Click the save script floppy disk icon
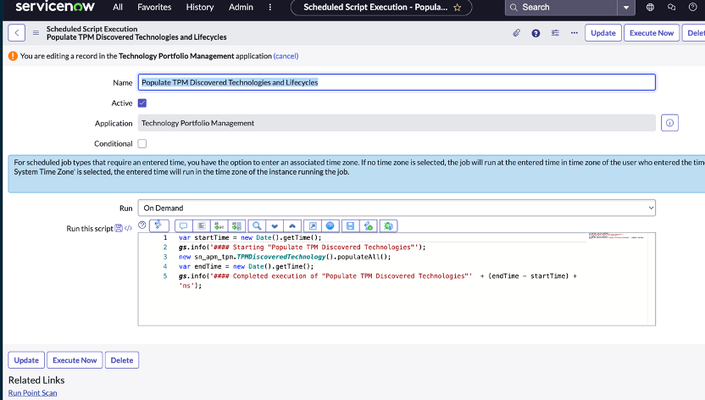Image resolution: width=705 pixels, height=400 pixels. pyautogui.click(x=350, y=226)
